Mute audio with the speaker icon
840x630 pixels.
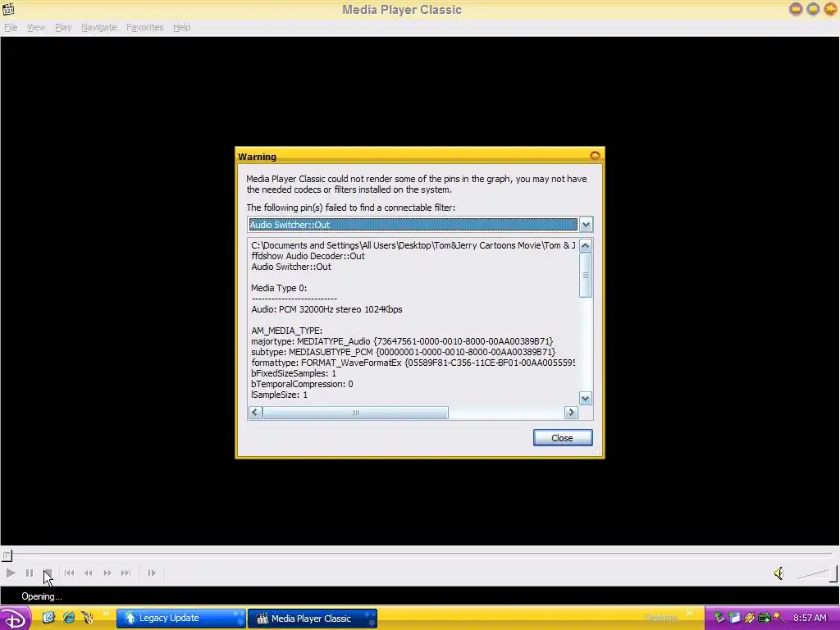(779, 573)
